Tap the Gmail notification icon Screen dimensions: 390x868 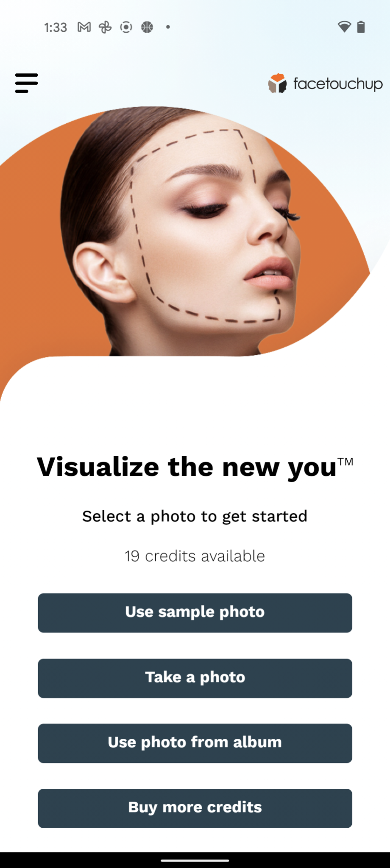point(84,27)
